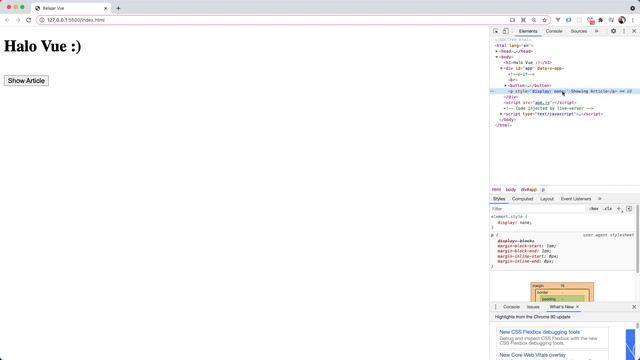Click the Styles pane vertical scrollbar
640x360 pixels.
637,239
